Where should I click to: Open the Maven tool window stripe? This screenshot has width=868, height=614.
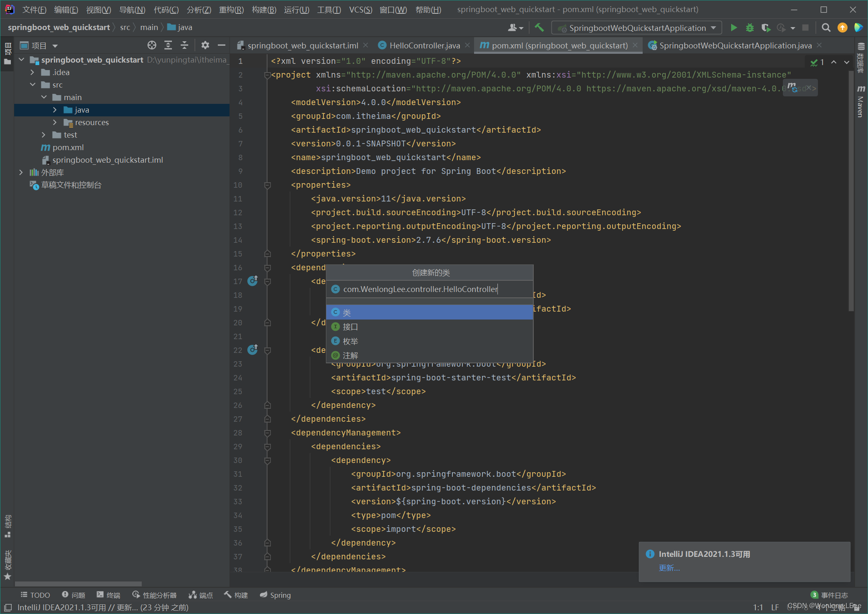coord(860,101)
